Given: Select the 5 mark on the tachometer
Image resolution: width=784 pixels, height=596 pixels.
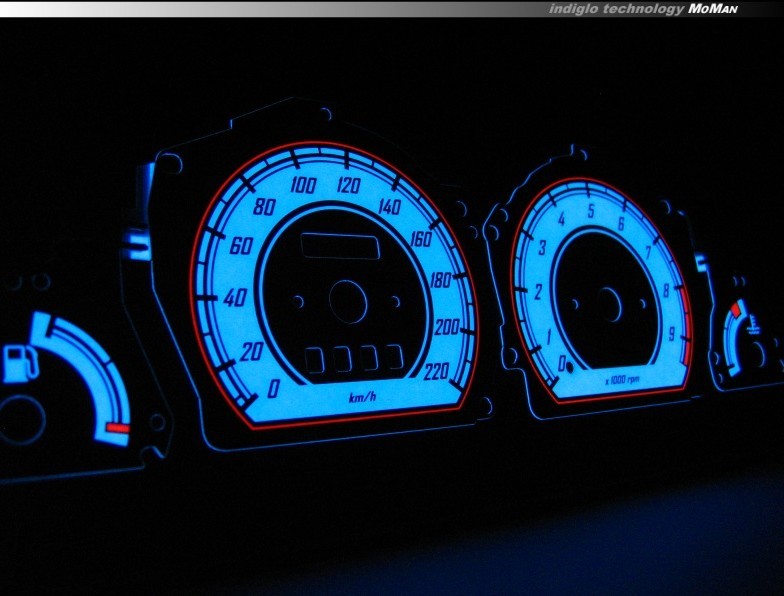Looking at the screenshot, I should tap(592, 210).
